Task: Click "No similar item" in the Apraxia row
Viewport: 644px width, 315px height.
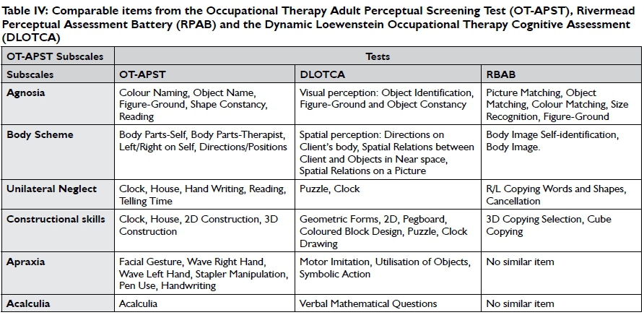Action: [520, 260]
